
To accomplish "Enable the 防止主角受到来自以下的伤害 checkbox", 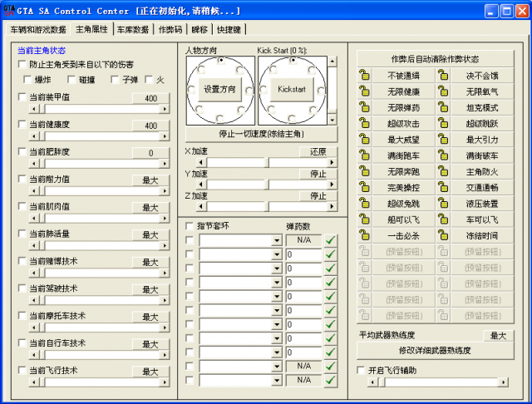I will 22,64.
